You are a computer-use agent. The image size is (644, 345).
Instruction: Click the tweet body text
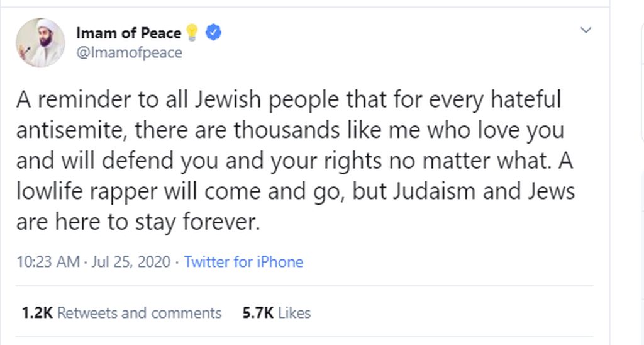(x=296, y=161)
